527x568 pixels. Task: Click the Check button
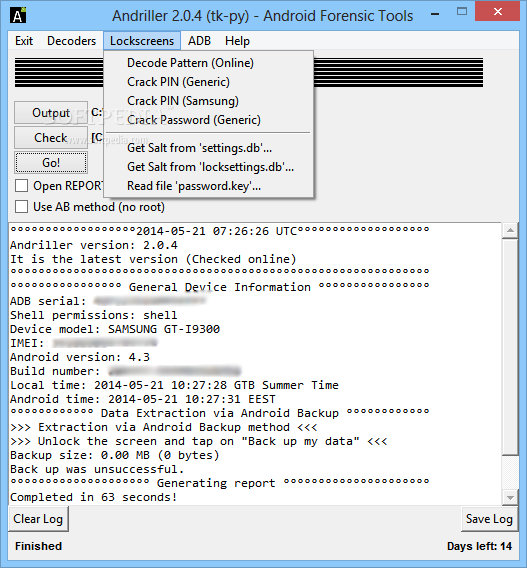click(51, 138)
